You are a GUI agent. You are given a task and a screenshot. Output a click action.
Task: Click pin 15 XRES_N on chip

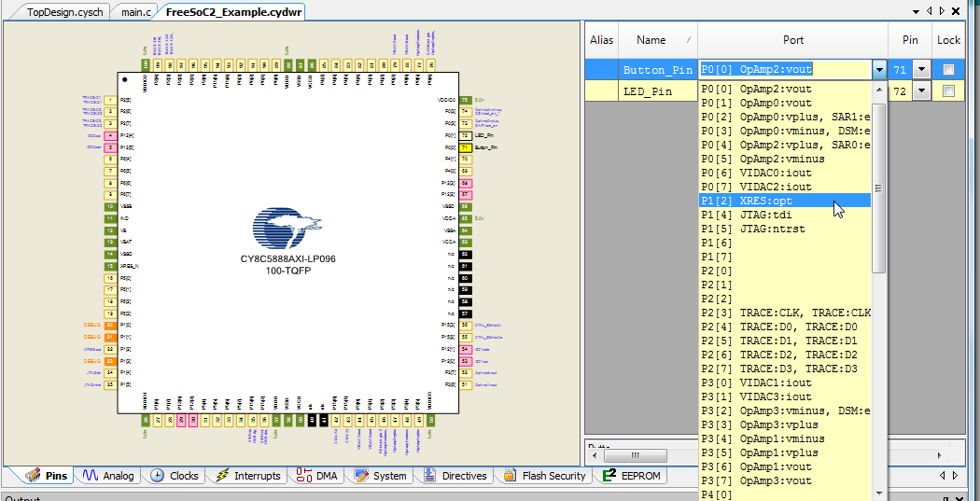[x=110, y=266]
